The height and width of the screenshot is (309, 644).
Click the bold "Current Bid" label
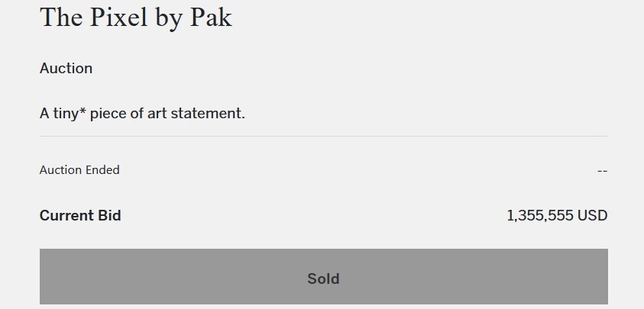tap(80, 216)
